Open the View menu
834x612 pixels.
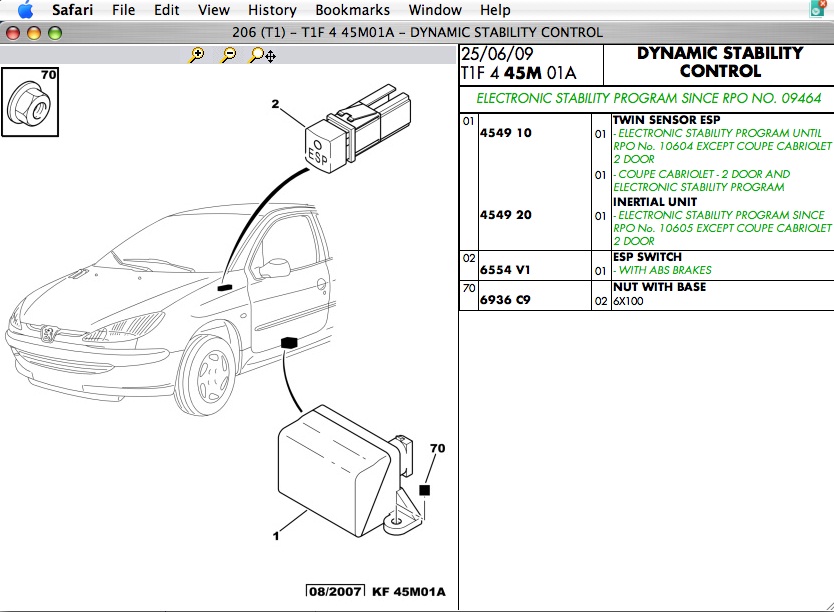pos(213,10)
